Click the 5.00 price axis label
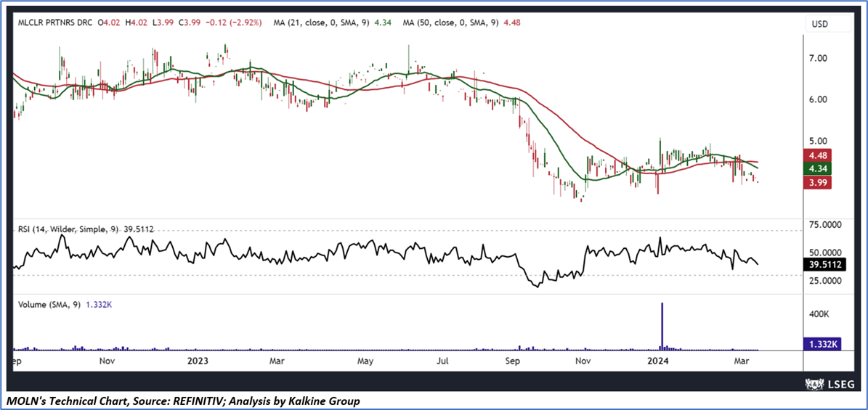This screenshot has width=868, height=410. (819, 141)
